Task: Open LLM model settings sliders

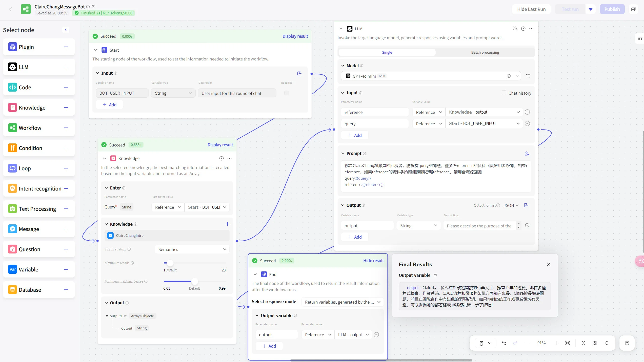Action: click(x=528, y=76)
